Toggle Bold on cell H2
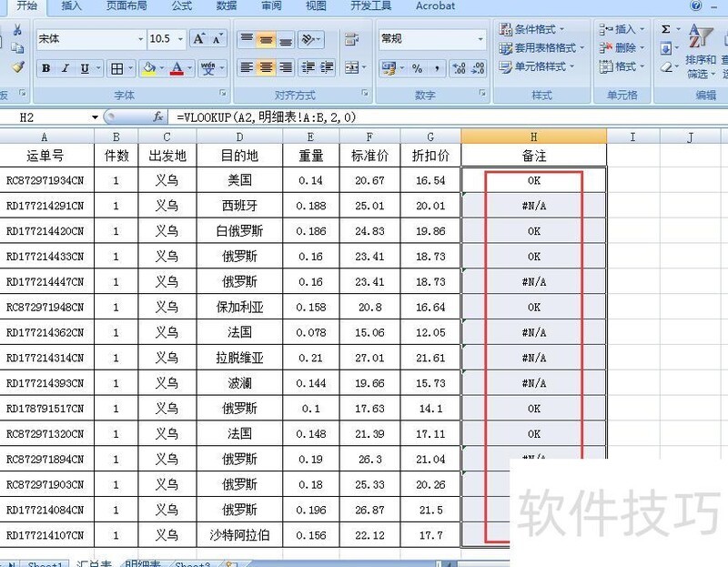Screen dimensions: 728x567 [45, 67]
